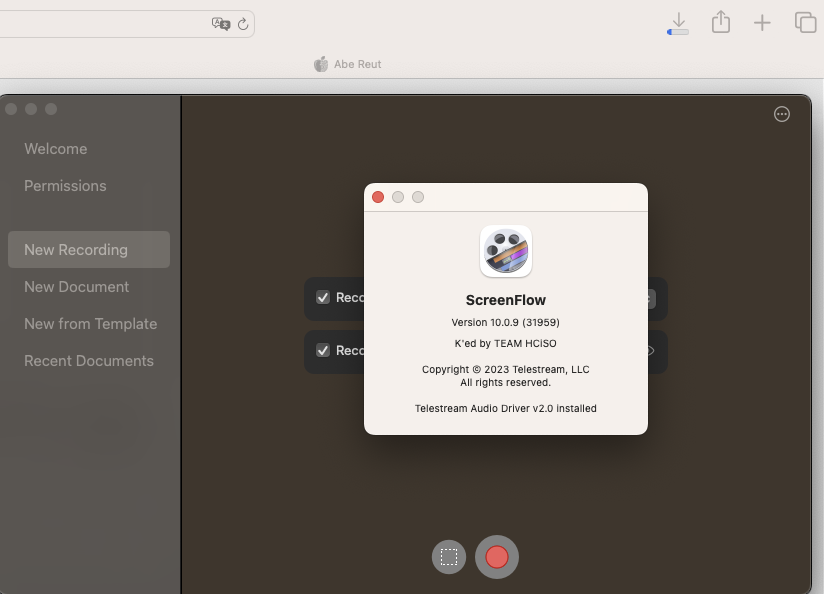Image resolution: width=824 pixels, height=594 pixels.
Task: Click the red record button
Action: (497, 557)
